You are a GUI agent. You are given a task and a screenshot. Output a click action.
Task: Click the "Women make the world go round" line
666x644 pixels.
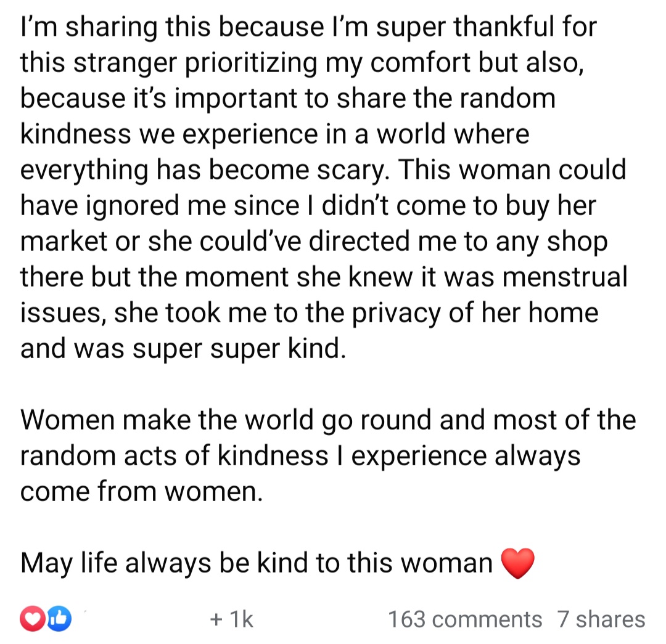[x=327, y=420]
